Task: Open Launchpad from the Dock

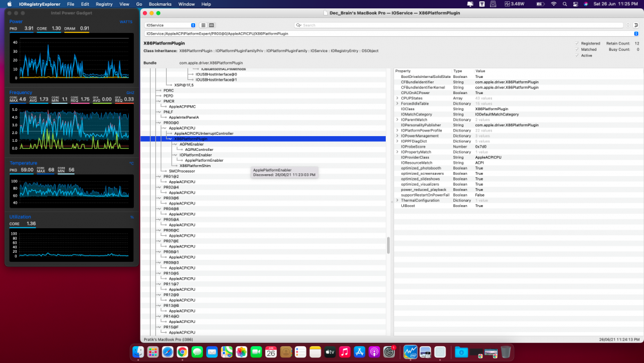Action: coord(153,352)
